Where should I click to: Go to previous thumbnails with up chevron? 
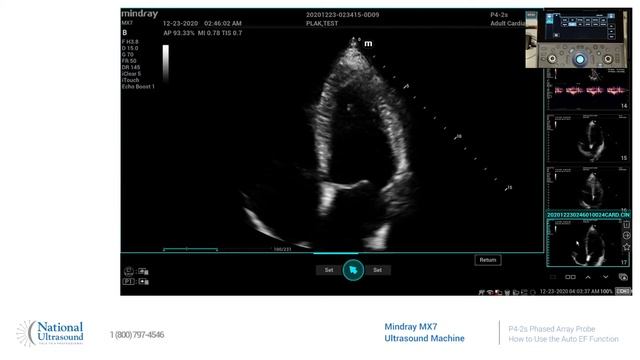pyautogui.click(x=588, y=277)
